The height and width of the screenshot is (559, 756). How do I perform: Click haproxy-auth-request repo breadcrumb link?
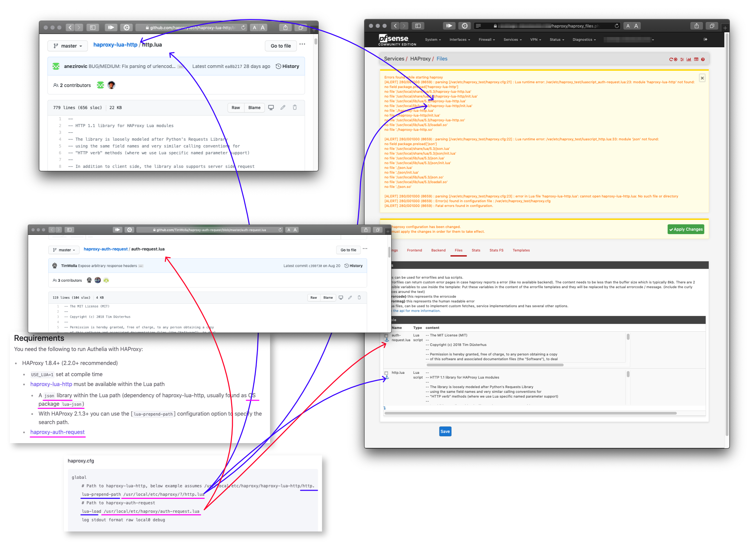pos(105,249)
